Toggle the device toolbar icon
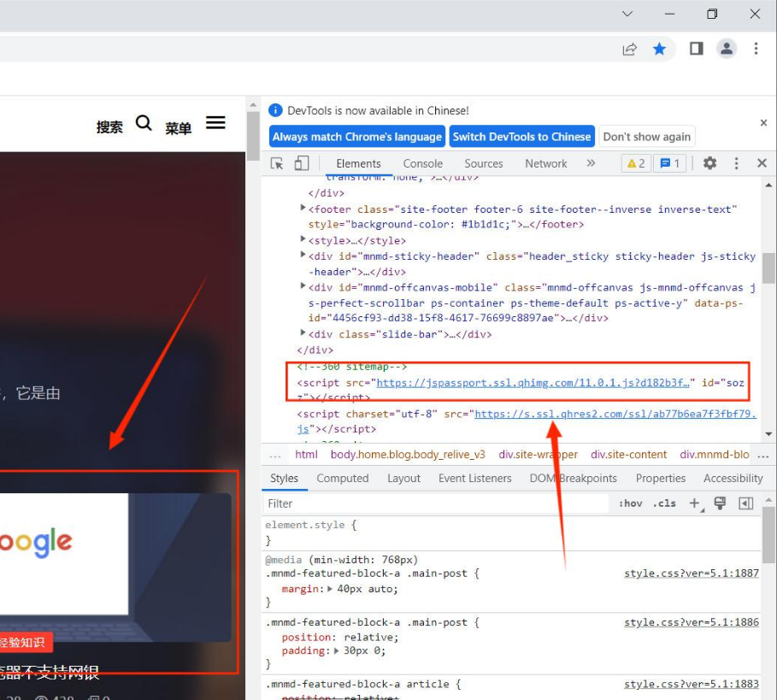 (x=301, y=163)
